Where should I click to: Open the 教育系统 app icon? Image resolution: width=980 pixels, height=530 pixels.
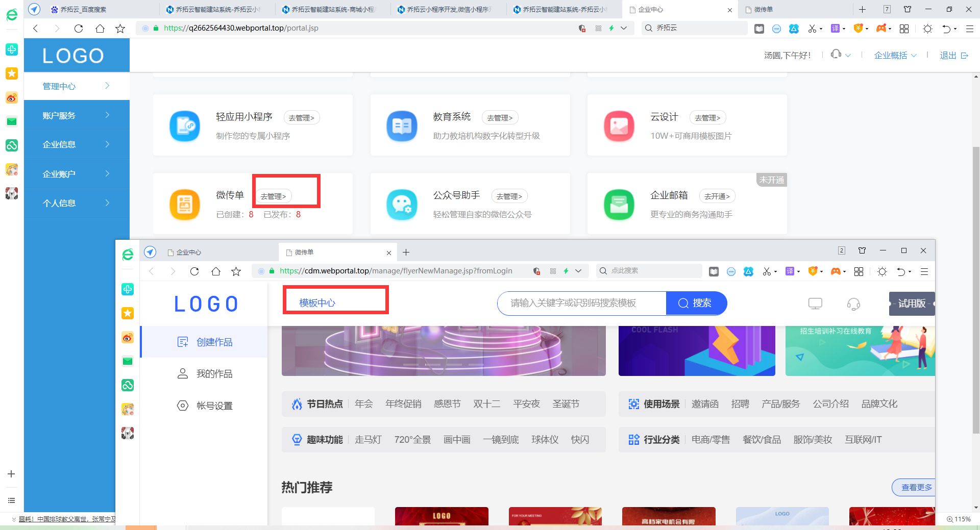click(402, 126)
